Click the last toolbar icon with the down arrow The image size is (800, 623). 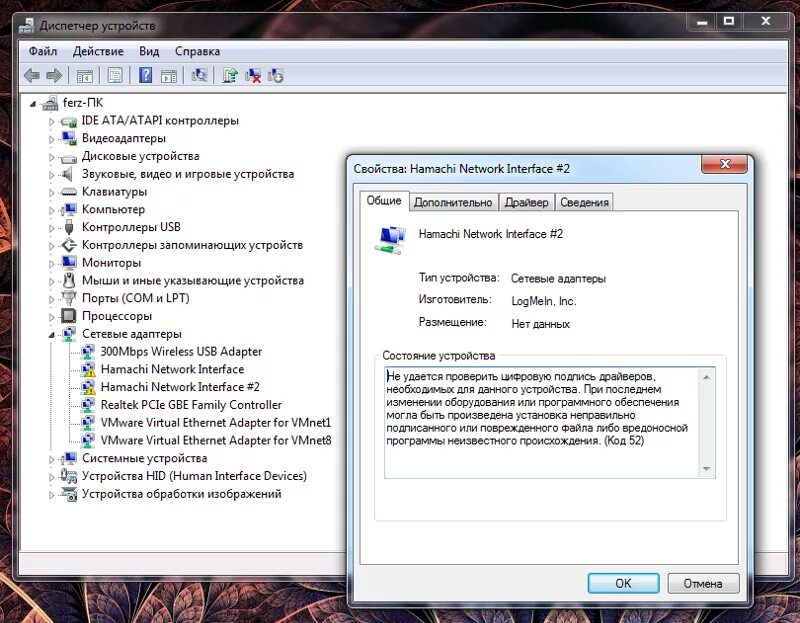click(x=276, y=76)
